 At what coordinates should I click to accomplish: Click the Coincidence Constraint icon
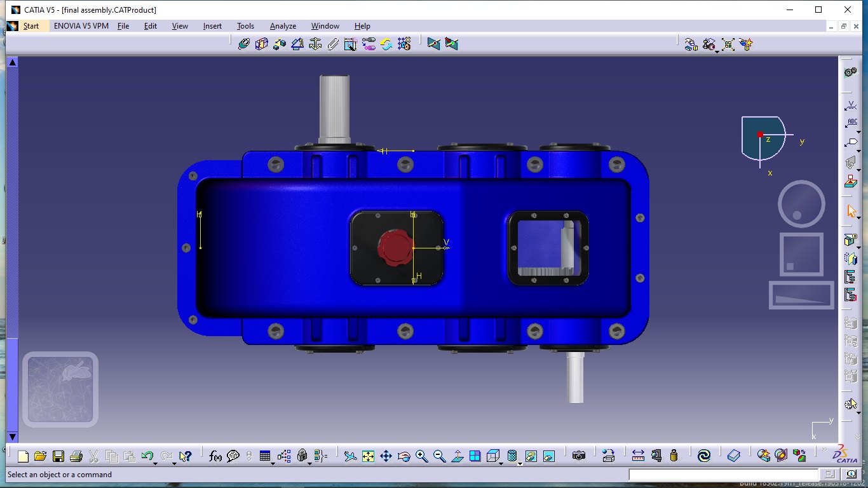point(244,44)
